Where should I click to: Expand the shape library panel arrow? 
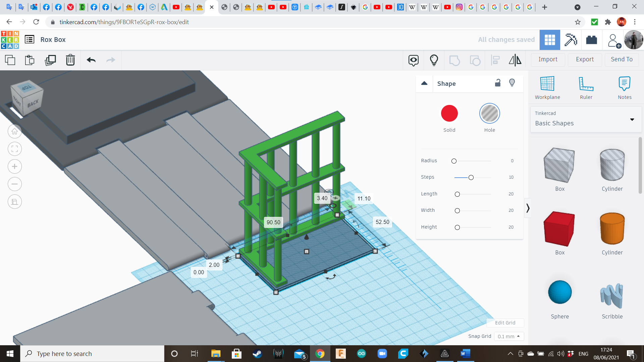pyautogui.click(x=528, y=208)
